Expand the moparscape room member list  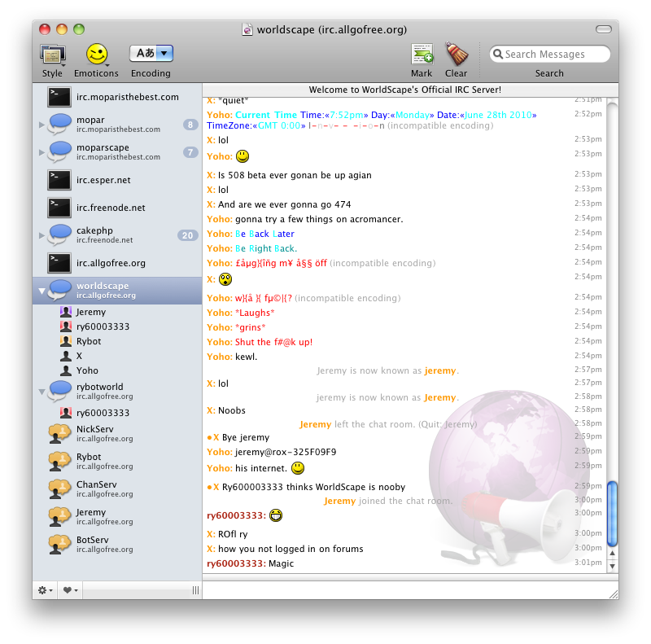pyautogui.click(x=42, y=152)
